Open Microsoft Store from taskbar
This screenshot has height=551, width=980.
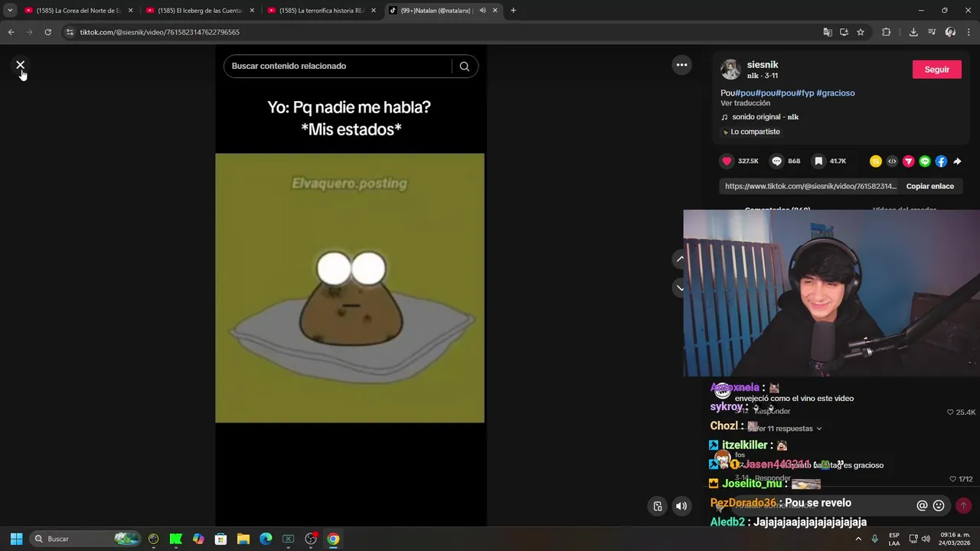(221, 539)
